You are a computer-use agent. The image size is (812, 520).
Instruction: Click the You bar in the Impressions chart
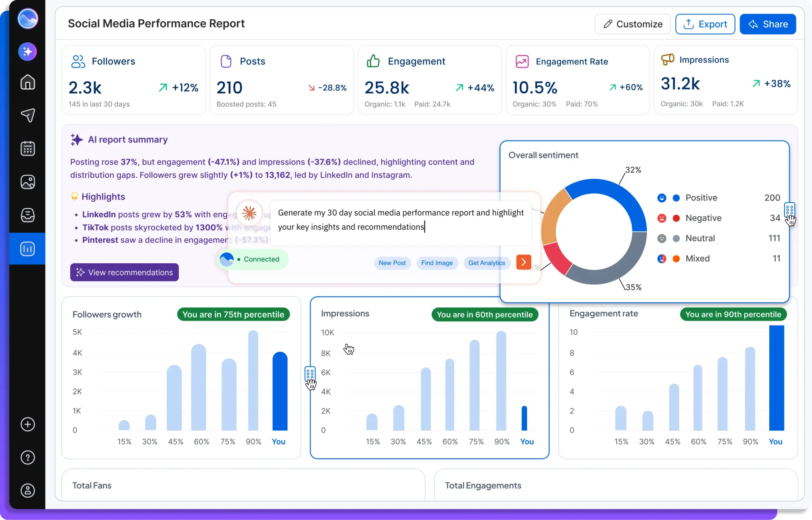pyautogui.click(x=524, y=418)
